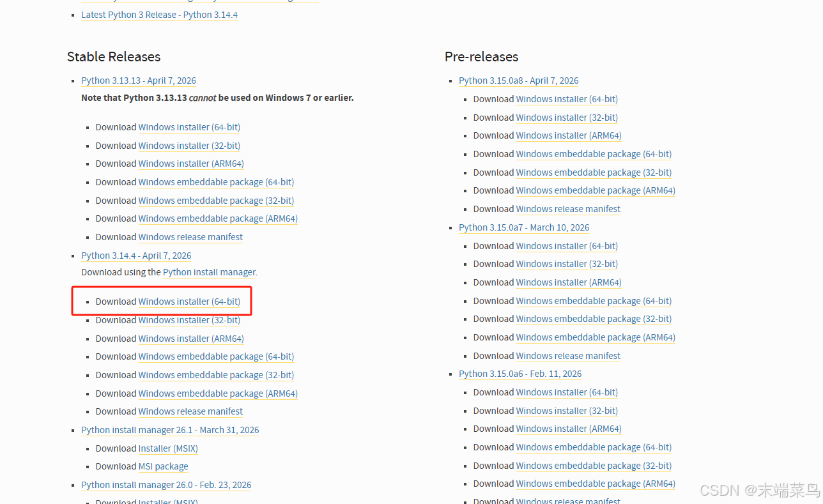Open Python 3.15.0a7 Windows release manifest

tap(568, 356)
